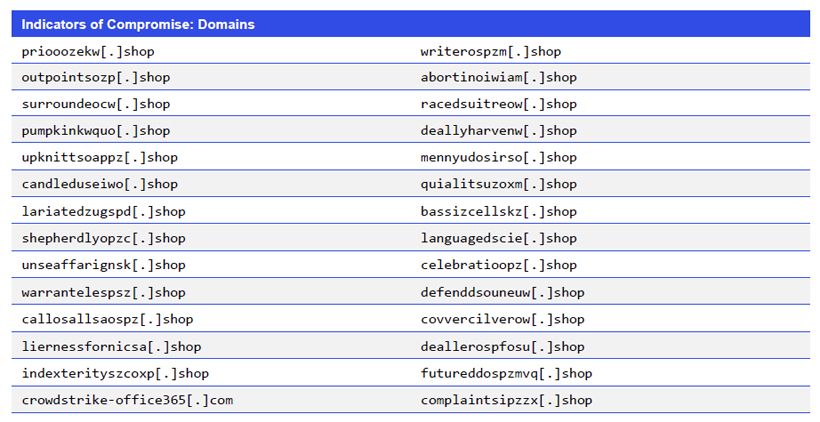The width and height of the screenshot is (820, 422).
Task: Click on surroundeocw[.]shop domain text
Action: [x=96, y=104]
